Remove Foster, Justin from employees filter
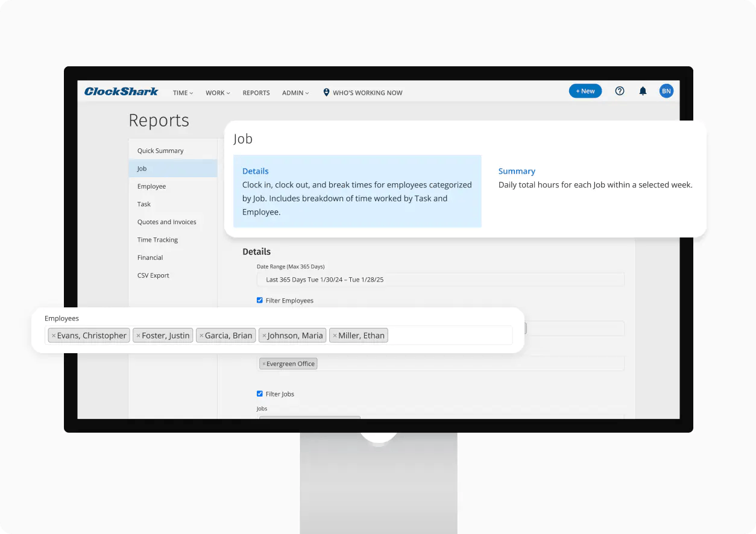This screenshot has width=756, height=534. point(138,336)
